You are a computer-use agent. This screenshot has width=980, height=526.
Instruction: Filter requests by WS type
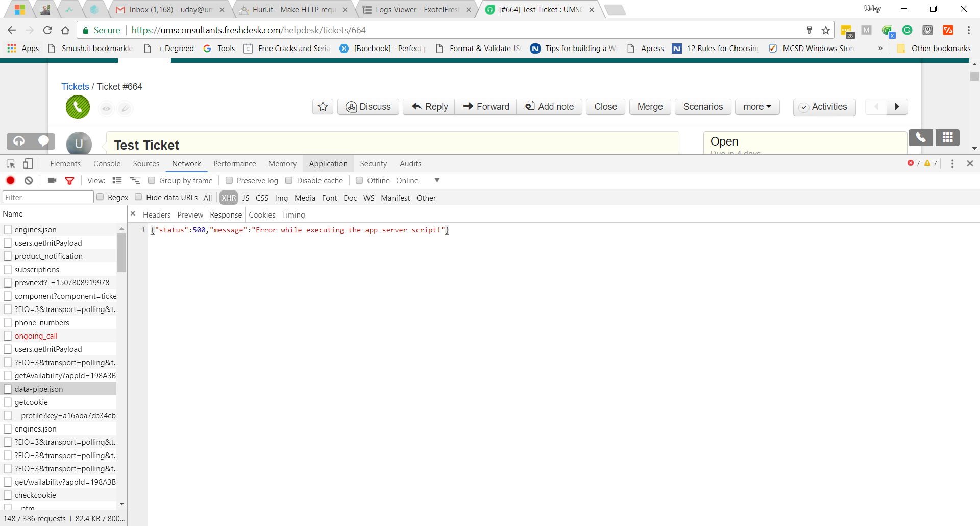tap(369, 198)
